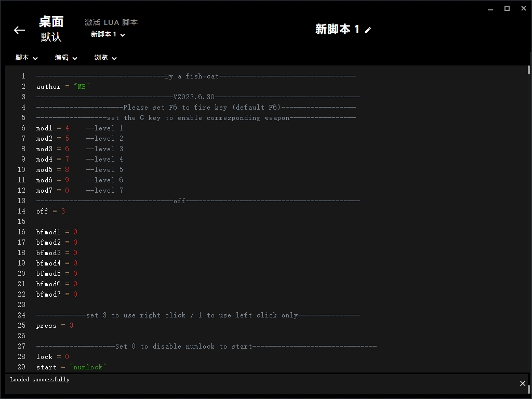
Task: Click line number 15 in the gutter
Action: coord(21,222)
